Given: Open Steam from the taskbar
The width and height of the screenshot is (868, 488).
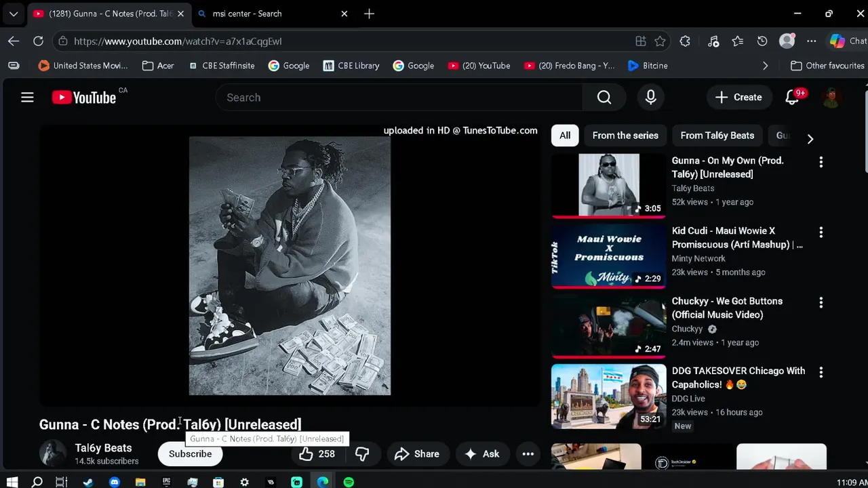Looking at the screenshot, I should click(x=88, y=482).
